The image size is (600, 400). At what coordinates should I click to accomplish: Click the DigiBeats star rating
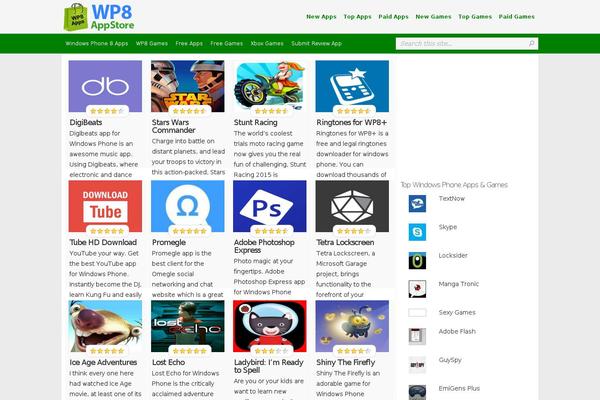(x=107, y=111)
